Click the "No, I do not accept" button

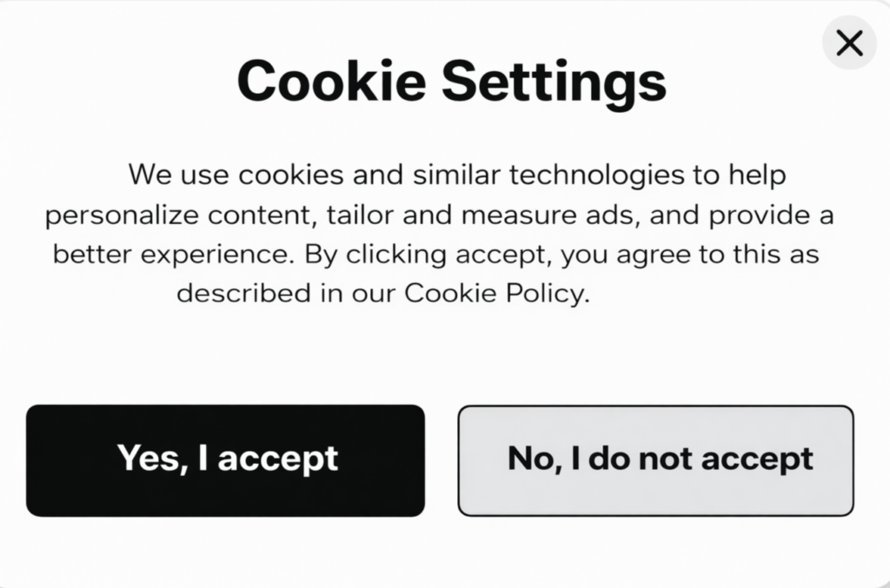656,460
